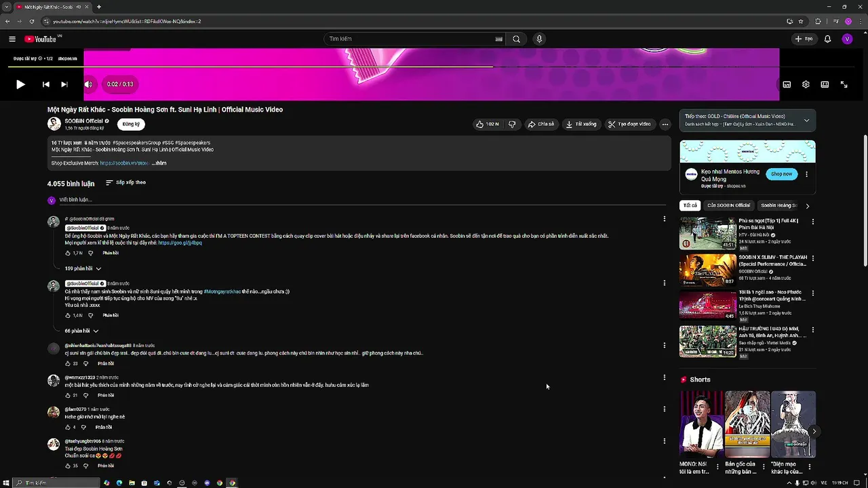The image size is (868, 488).
Task: Open a new browser tab
Action: (x=99, y=7)
